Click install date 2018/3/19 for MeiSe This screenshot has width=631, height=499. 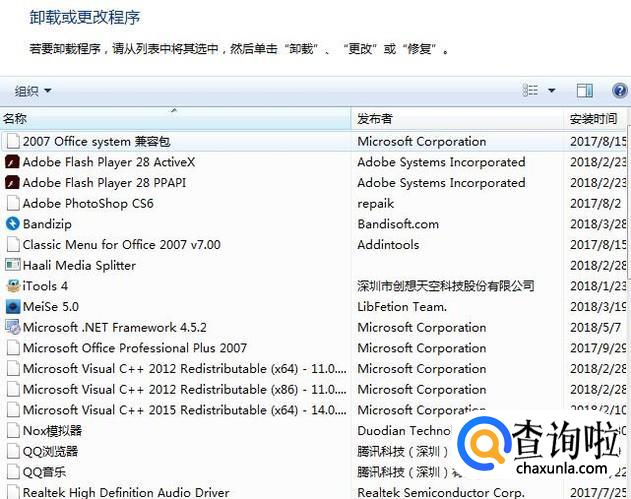598,307
